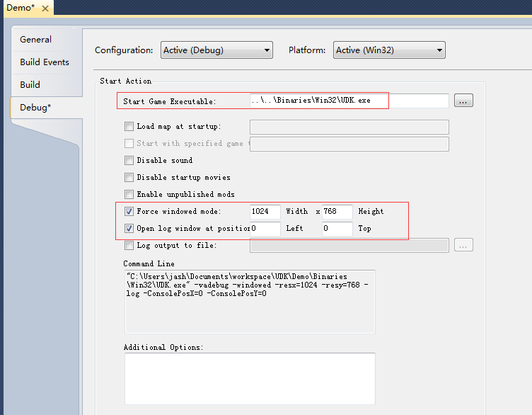Switch to the General tab
Screen dimensions: 532x415
click(35, 40)
